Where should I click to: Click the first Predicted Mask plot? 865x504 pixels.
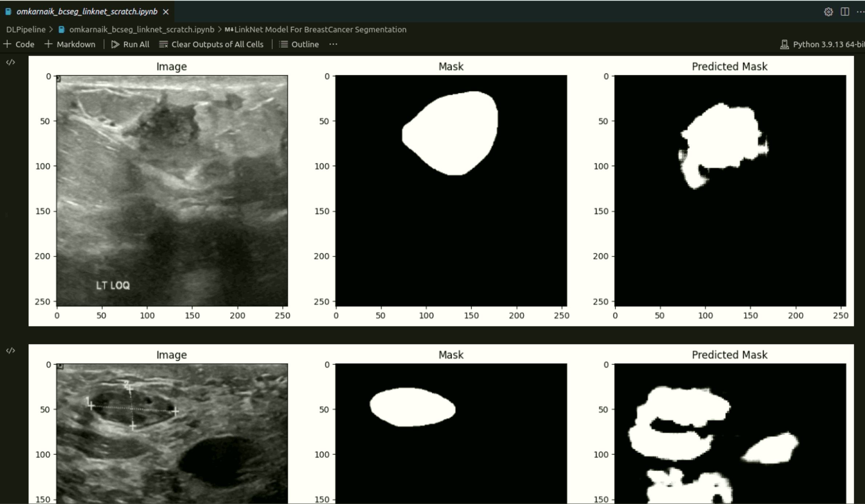(x=730, y=191)
